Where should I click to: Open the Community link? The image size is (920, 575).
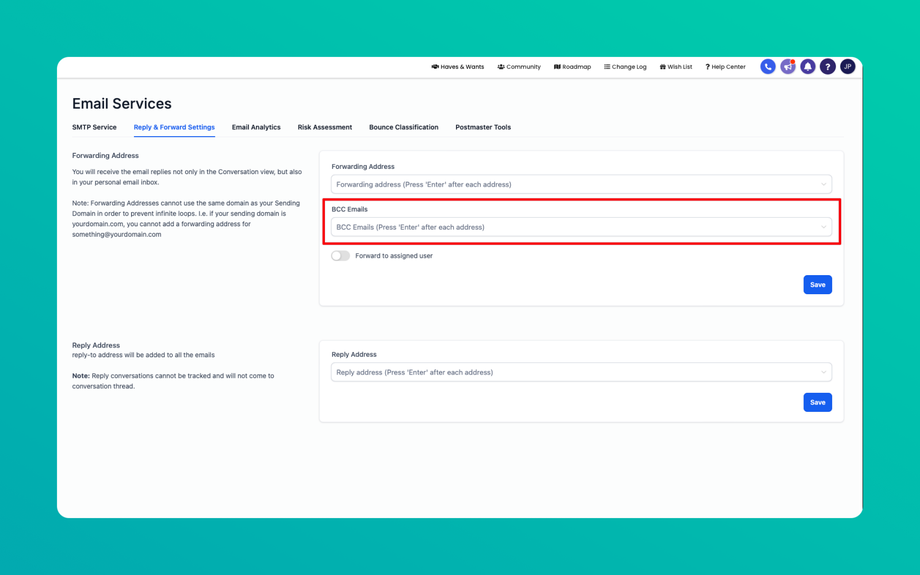tap(519, 67)
